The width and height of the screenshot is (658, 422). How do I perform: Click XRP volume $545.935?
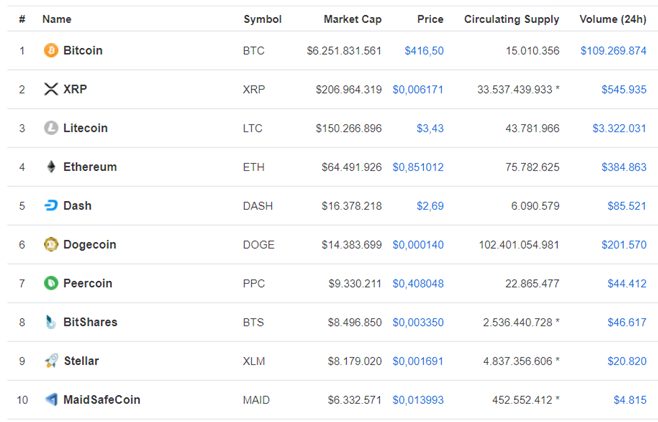624,89
